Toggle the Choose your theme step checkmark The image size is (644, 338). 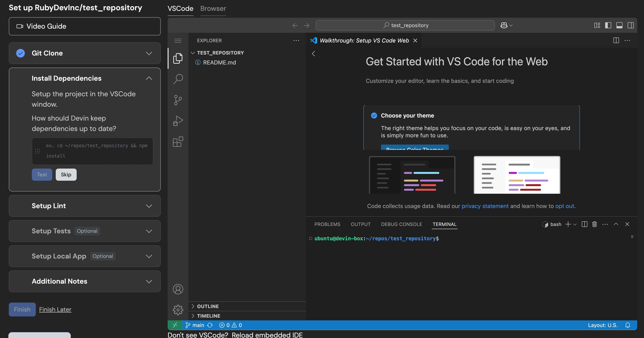[x=374, y=115]
